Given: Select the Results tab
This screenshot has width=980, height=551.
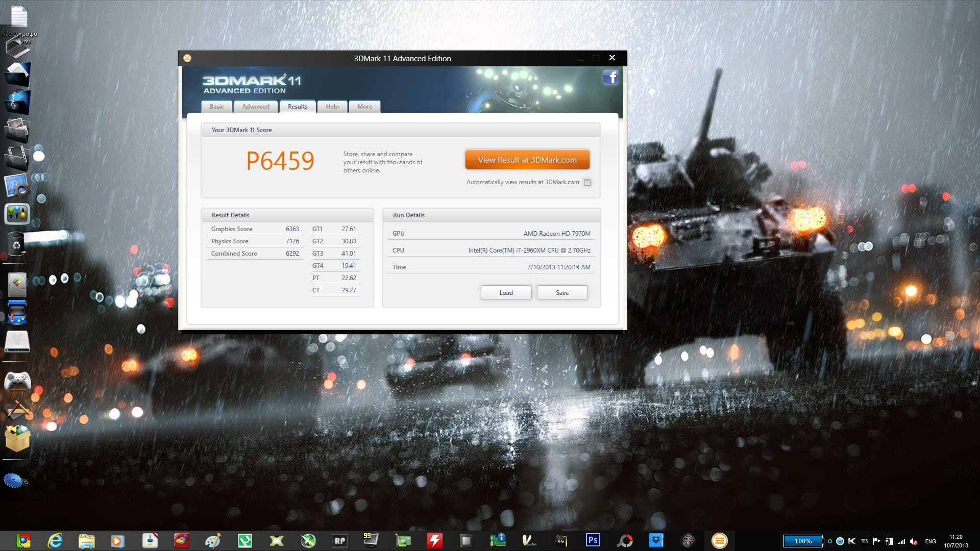Looking at the screenshot, I should 298,107.
